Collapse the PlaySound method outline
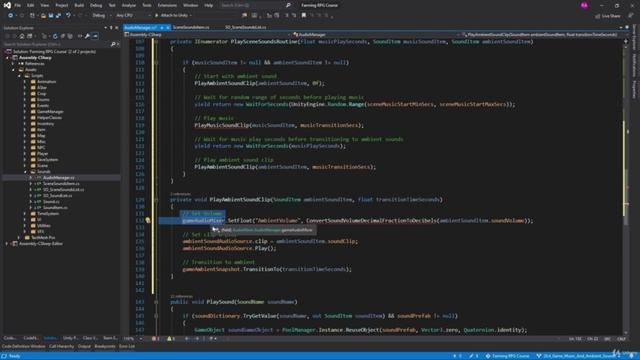This screenshot has width=640, height=360. tap(156, 302)
